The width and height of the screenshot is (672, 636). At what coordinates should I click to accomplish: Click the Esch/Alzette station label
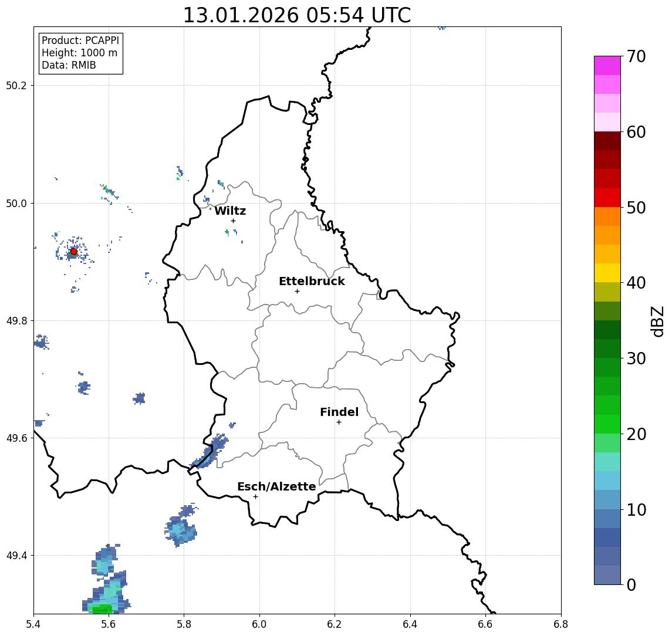click(x=276, y=486)
